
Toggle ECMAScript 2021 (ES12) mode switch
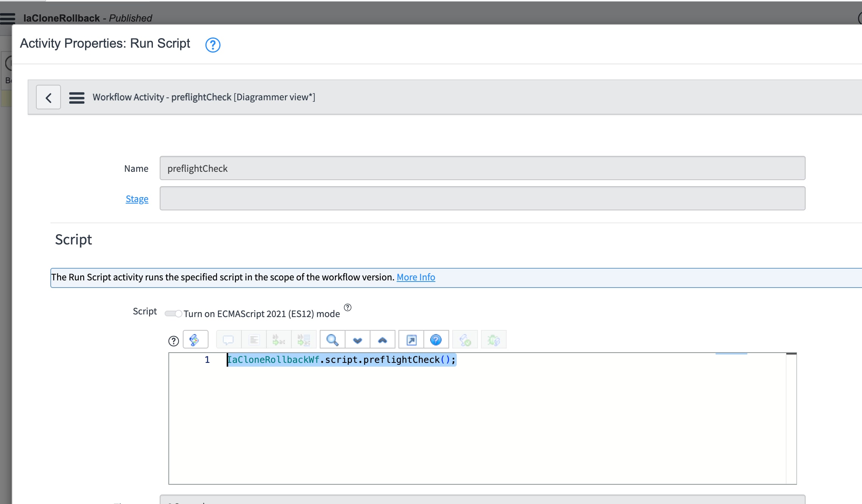coord(174,314)
